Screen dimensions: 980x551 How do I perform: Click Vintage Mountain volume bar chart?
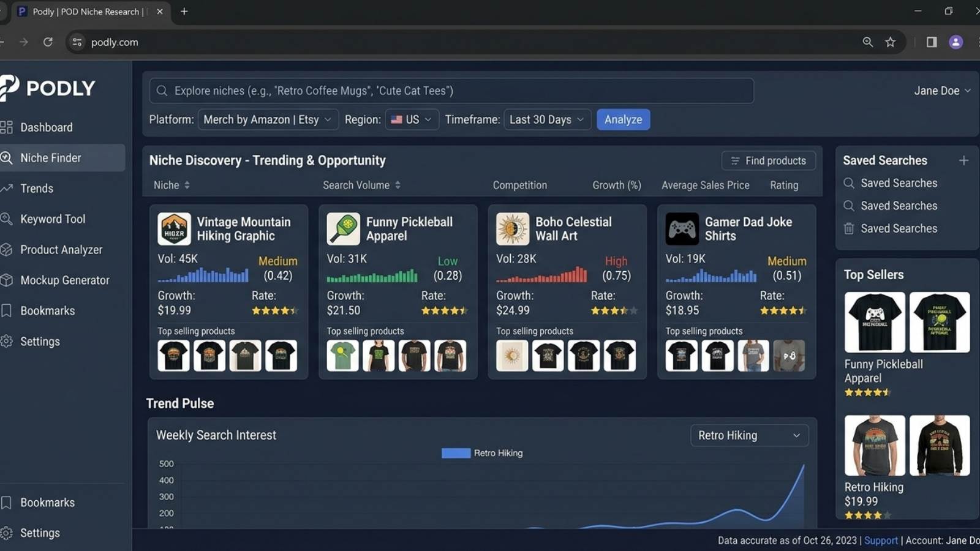click(x=203, y=275)
